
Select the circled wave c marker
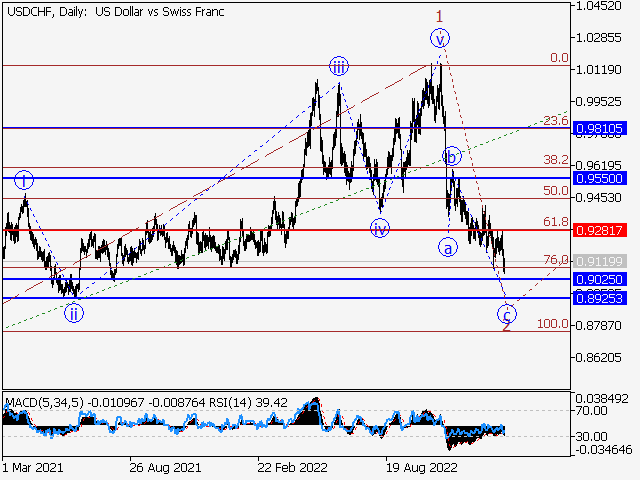(x=508, y=313)
